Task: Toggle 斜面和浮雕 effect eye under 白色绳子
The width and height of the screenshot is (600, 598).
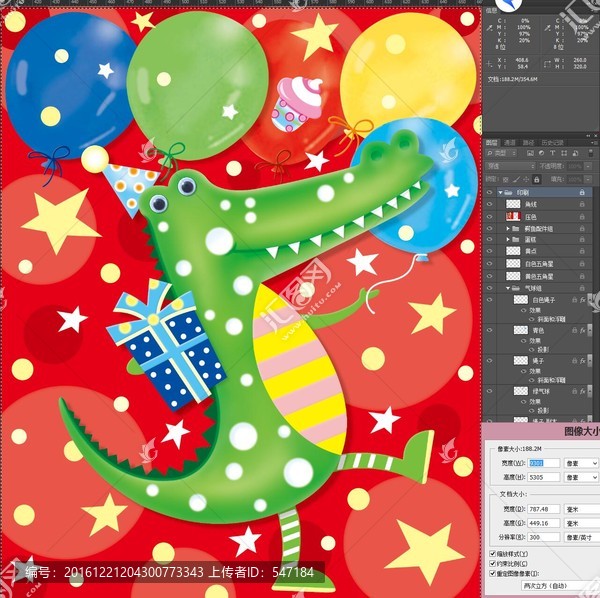Action: pos(532,319)
